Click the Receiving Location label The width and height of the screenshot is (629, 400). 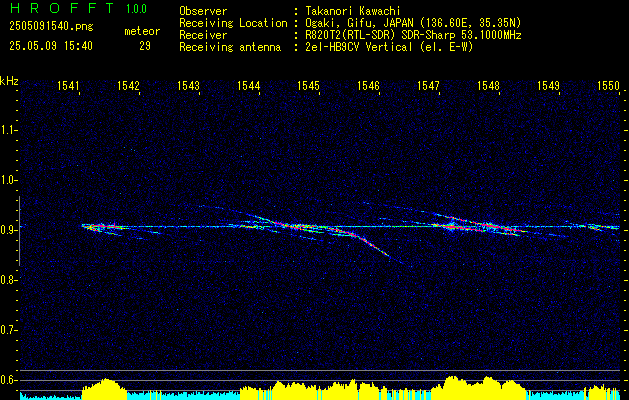point(233,23)
